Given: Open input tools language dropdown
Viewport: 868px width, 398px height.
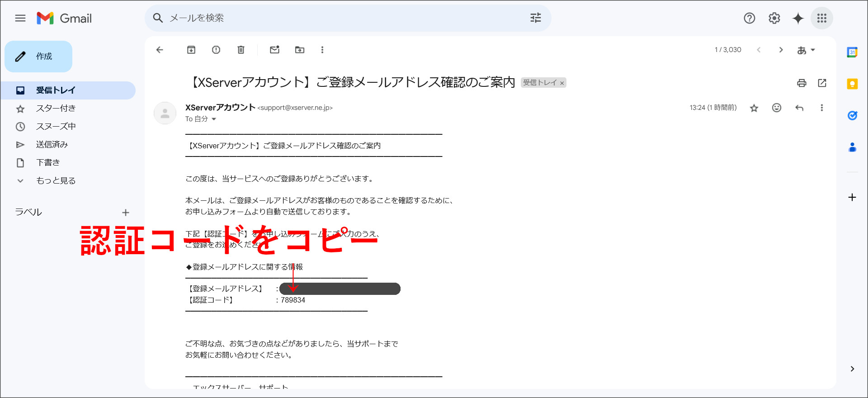Looking at the screenshot, I should [x=806, y=50].
